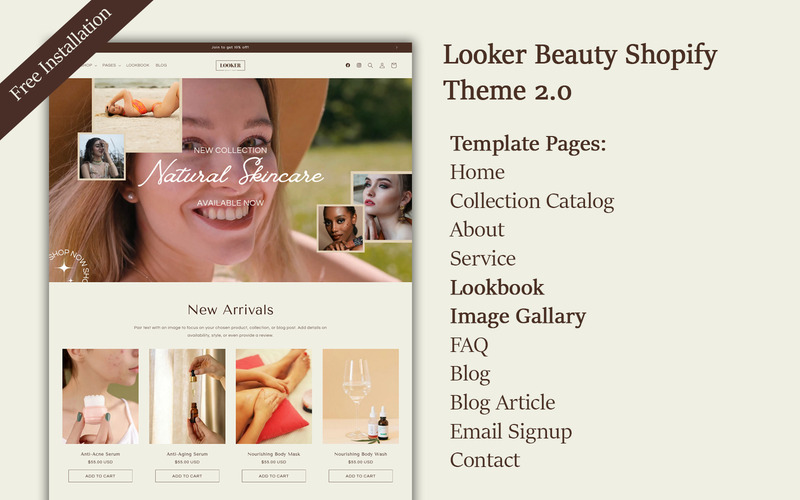Click the 'Join to get 10% off' announcement
Screen dimensions: 800x500
230,47
